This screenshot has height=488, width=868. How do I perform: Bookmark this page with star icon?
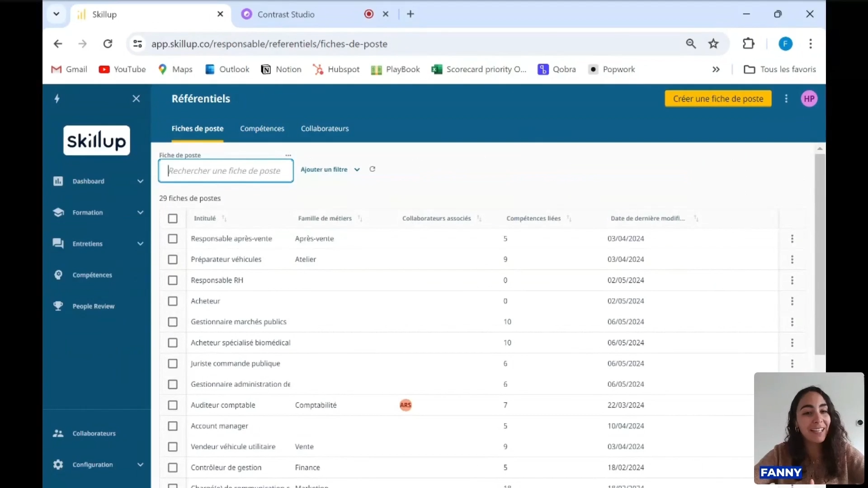pos(713,44)
